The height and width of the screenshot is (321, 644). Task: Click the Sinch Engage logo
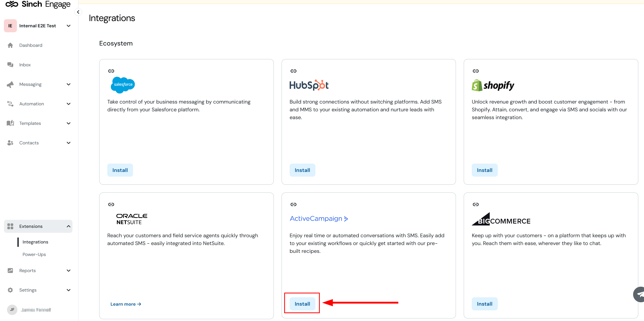38,4
